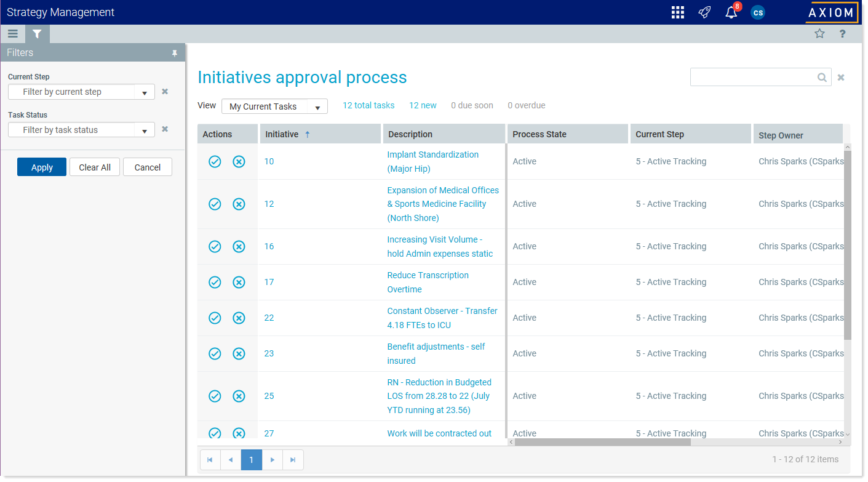Show the 12 total tasks tab
The image size is (868, 482).
(368, 105)
